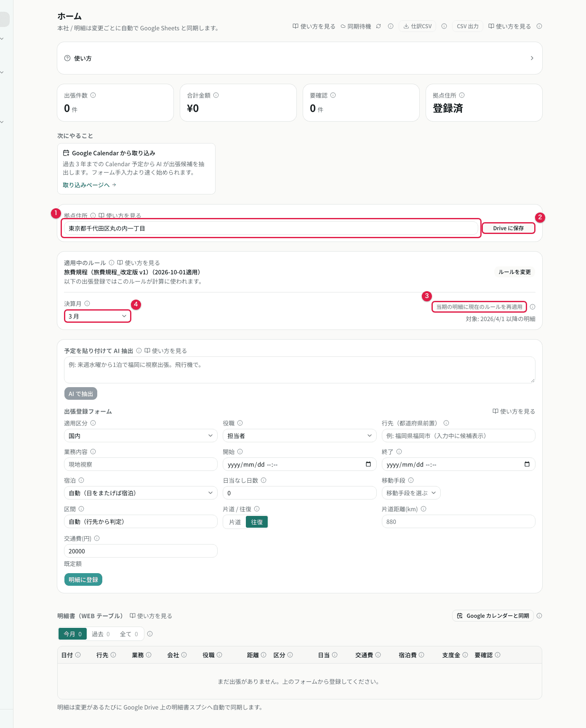Open the 決算月 dropdown showing 3月
586x728 pixels.
[98, 316]
